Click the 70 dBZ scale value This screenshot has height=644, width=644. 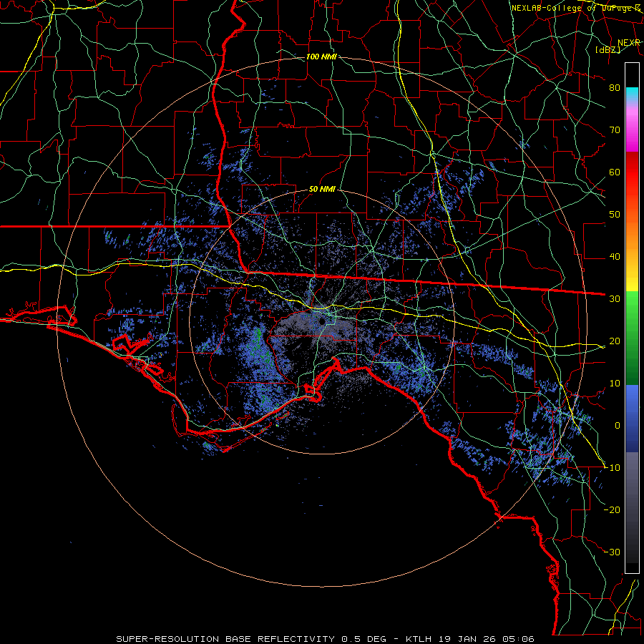click(x=615, y=130)
